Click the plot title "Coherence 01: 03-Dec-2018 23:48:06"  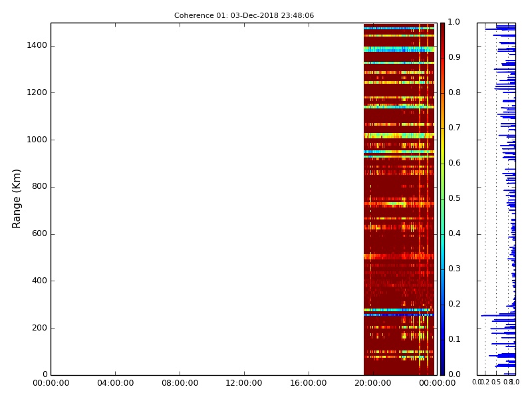[x=244, y=15]
